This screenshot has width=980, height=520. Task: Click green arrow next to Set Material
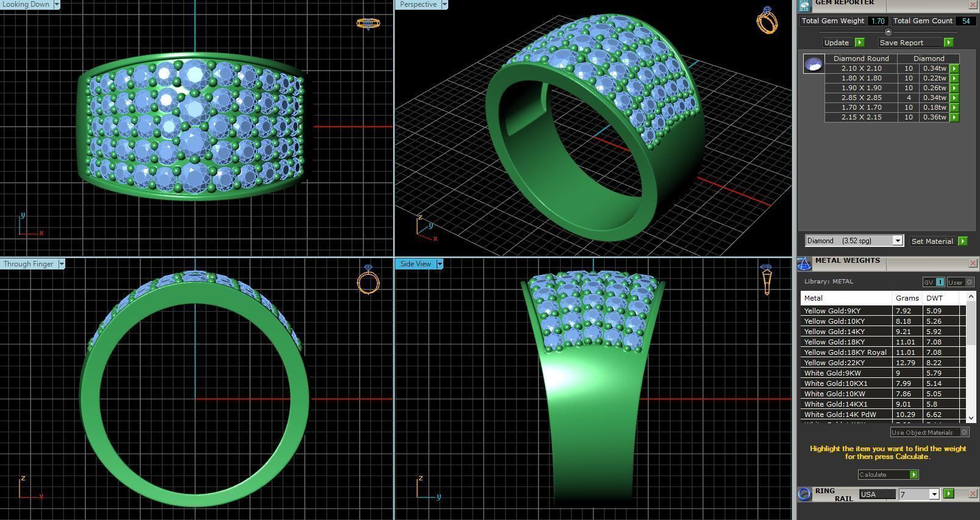(962, 241)
